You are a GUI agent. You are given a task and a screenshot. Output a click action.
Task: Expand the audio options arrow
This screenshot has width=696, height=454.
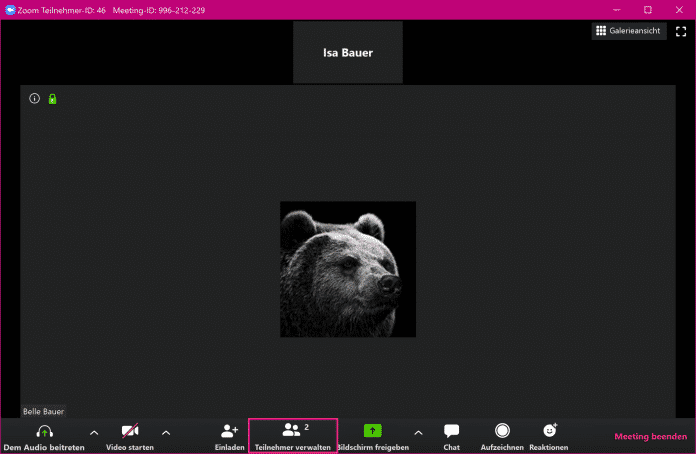coord(94,432)
